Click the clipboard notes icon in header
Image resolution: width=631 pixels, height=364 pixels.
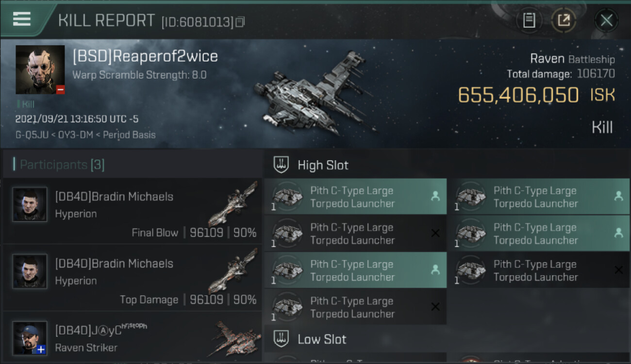pos(529,20)
